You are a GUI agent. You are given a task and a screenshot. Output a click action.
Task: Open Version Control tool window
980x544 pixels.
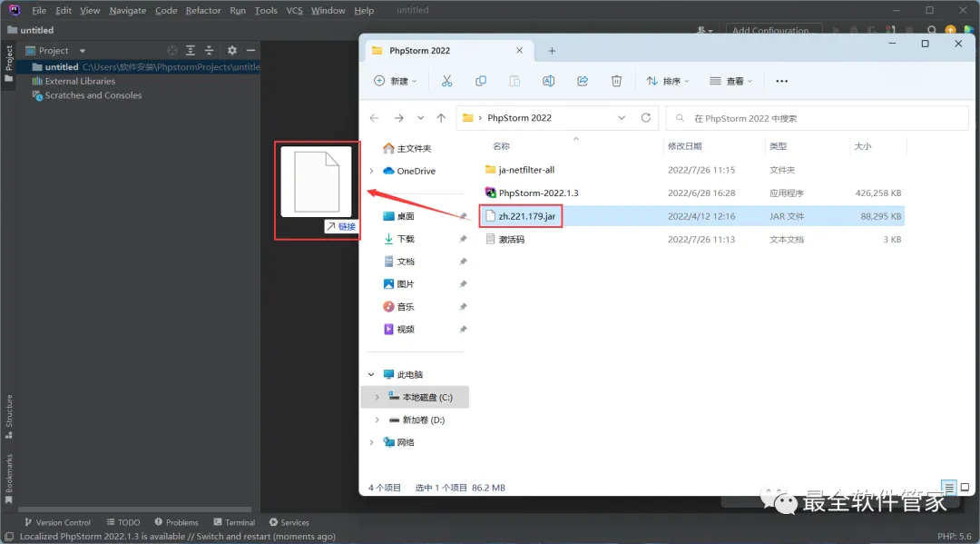[x=57, y=522]
